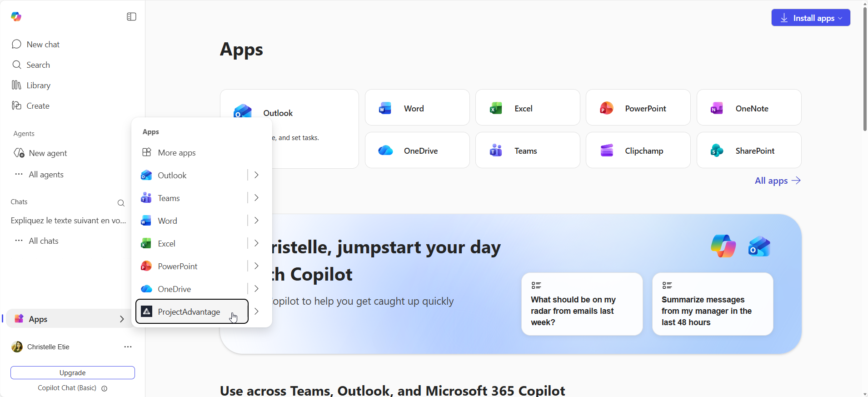Open ProjectAdvantage from the Apps flyout
868x397 pixels.
(192, 312)
